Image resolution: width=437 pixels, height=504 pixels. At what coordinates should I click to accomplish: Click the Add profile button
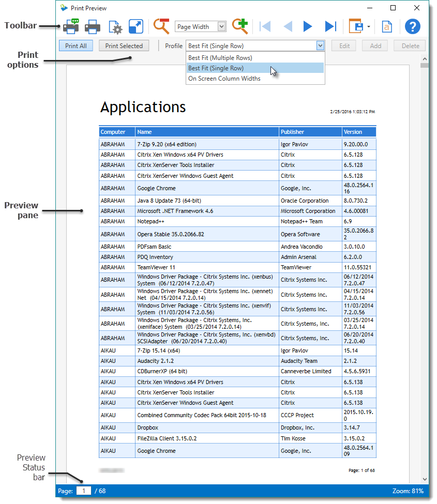pyautogui.click(x=375, y=45)
